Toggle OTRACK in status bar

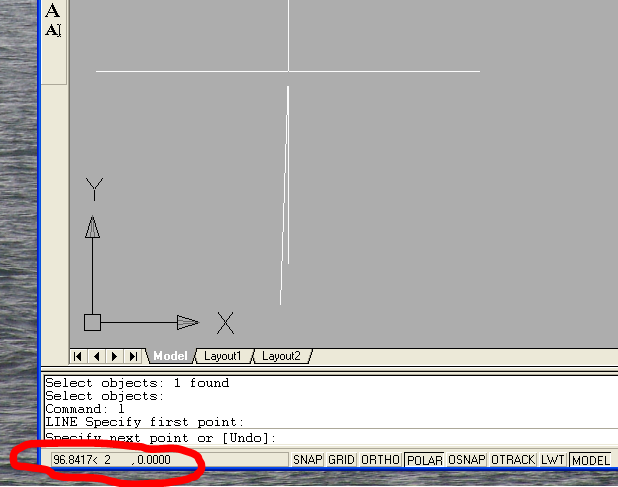(x=513, y=460)
